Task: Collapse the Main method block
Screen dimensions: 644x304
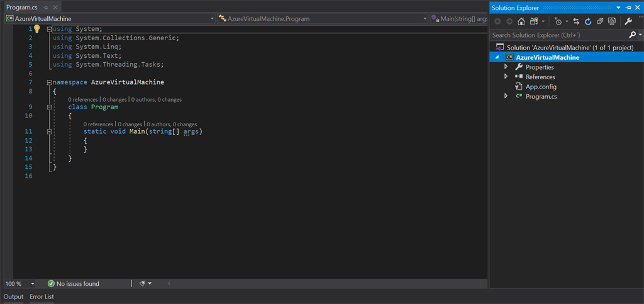Action: [x=49, y=132]
